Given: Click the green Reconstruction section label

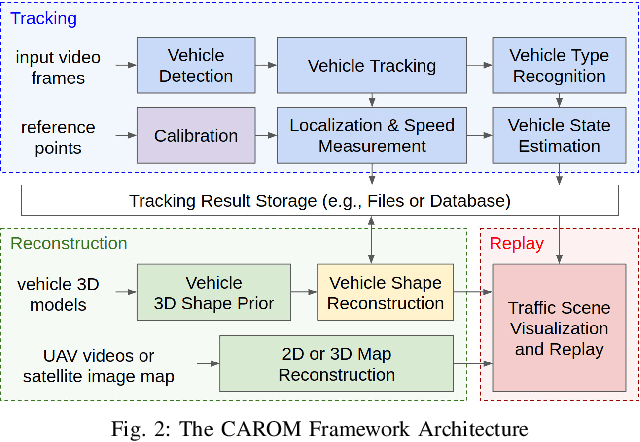Looking at the screenshot, I should (69, 243).
